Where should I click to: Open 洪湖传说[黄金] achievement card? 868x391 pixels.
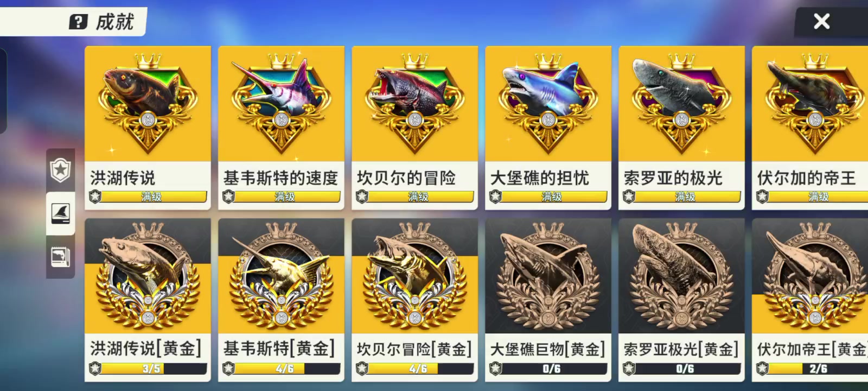pyautogui.click(x=148, y=300)
